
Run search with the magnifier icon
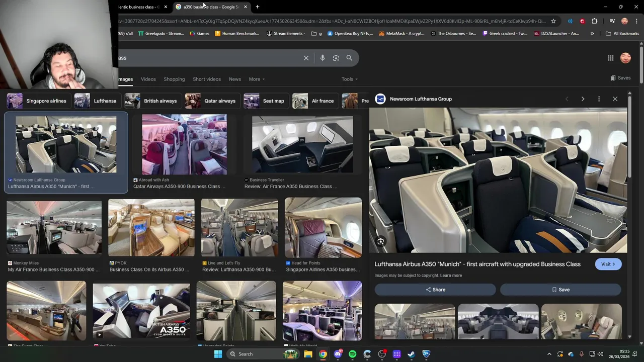coord(349,58)
